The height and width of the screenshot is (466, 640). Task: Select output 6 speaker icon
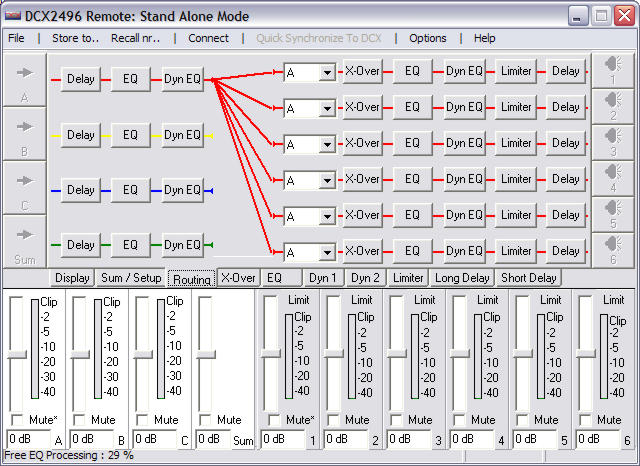[613, 250]
